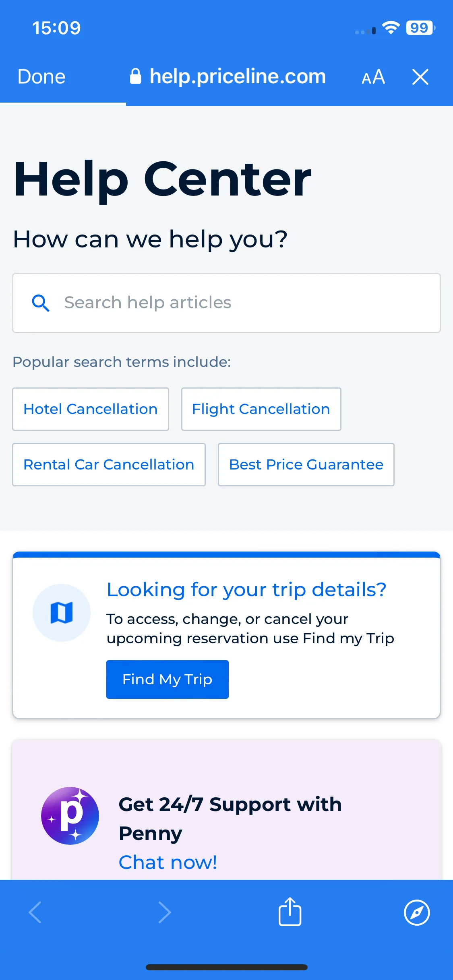This screenshot has width=453, height=980.
Task: Tap the padlock icon beside the URL
Action: click(136, 76)
